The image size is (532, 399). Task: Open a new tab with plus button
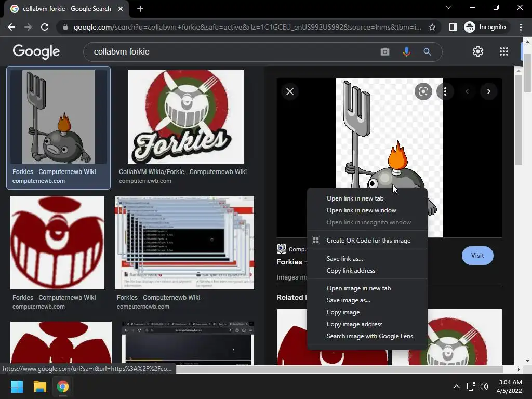(x=140, y=9)
